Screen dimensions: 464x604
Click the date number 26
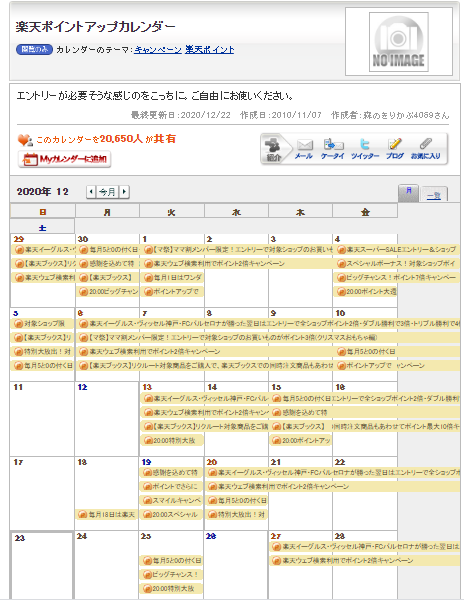pos(211,536)
